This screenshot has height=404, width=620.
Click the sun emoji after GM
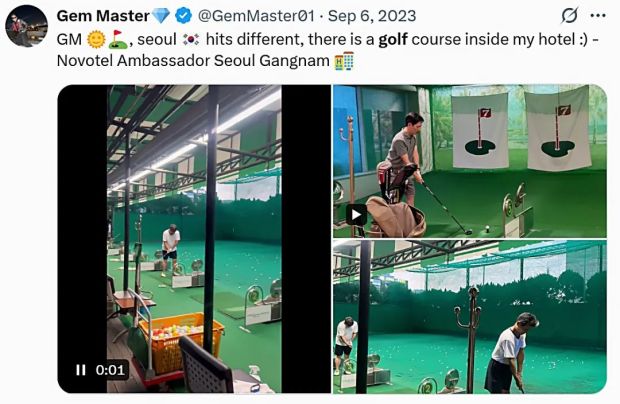point(96,40)
